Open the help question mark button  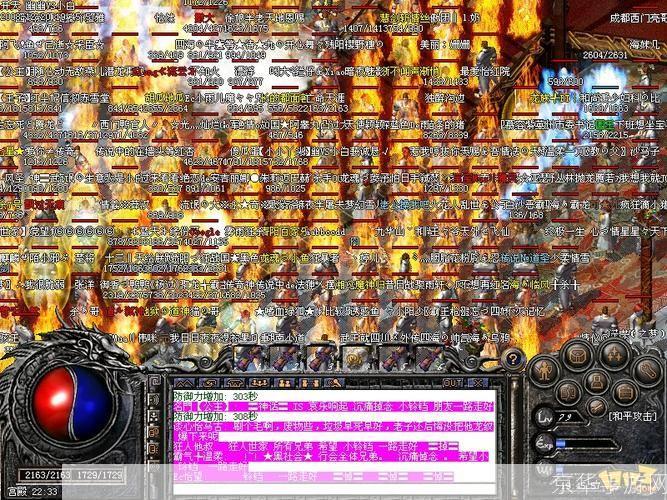512,360
